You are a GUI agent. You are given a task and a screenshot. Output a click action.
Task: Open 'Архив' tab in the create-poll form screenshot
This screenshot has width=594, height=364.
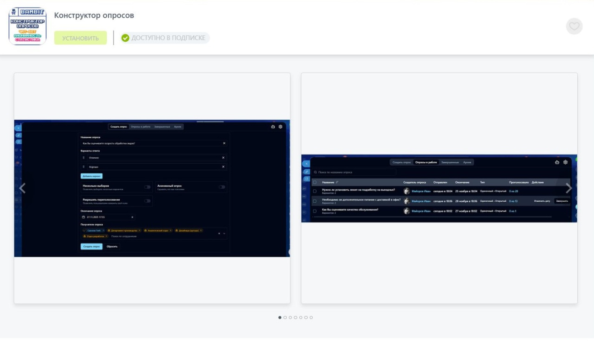178,127
